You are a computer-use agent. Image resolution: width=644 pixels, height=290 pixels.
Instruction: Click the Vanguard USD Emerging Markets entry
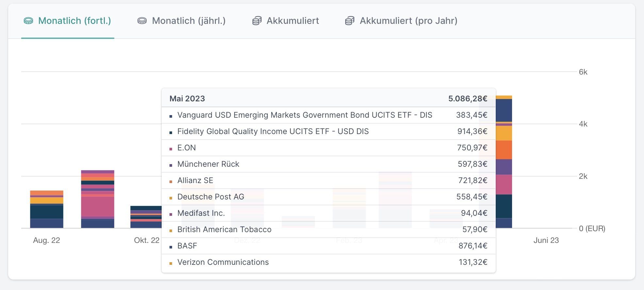click(304, 115)
